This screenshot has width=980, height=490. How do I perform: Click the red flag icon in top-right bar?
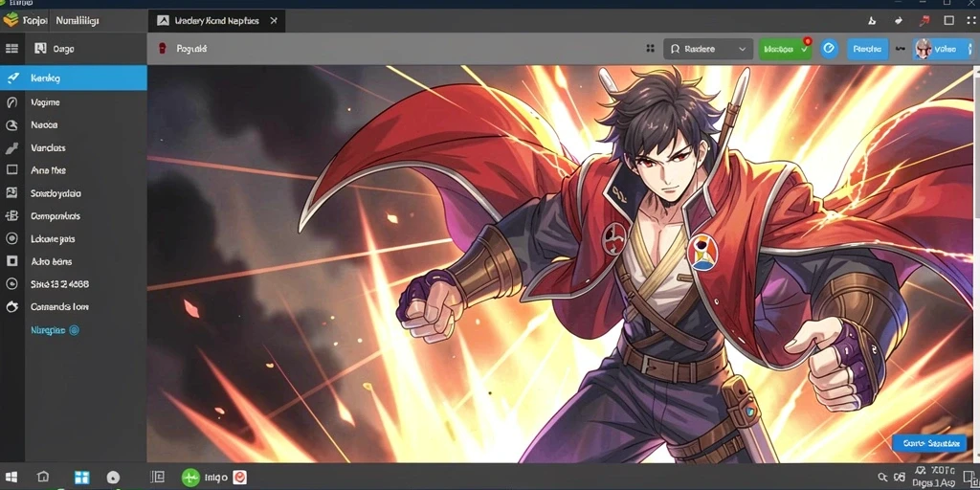coord(924,21)
